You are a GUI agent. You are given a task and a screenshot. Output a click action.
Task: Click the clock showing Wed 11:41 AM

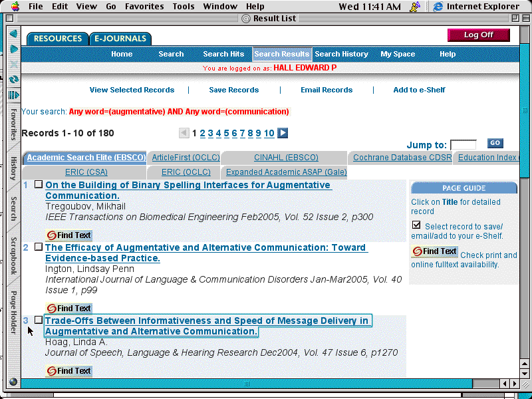(370, 7)
